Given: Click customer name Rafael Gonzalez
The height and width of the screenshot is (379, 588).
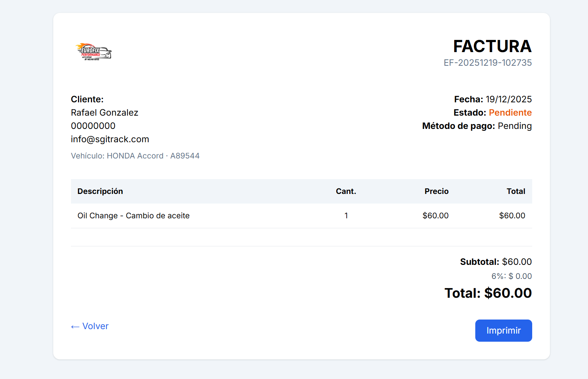Looking at the screenshot, I should [105, 113].
